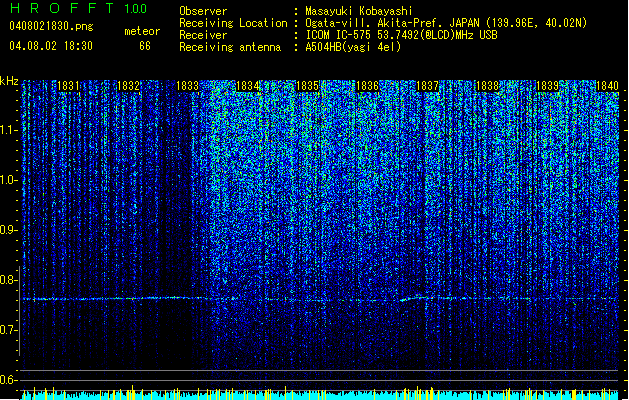The height and width of the screenshot is (400, 629).
Task: Click the meteor count 66
Action: point(145,46)
